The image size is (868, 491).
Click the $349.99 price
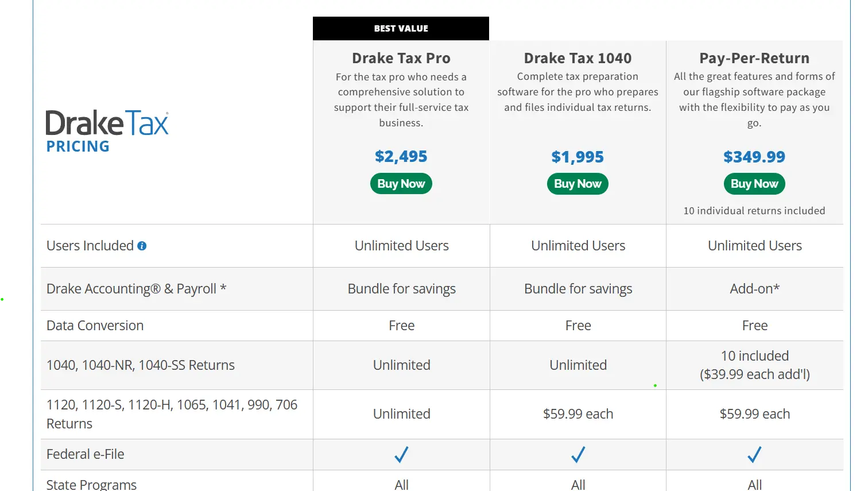(x=754, y=157)
